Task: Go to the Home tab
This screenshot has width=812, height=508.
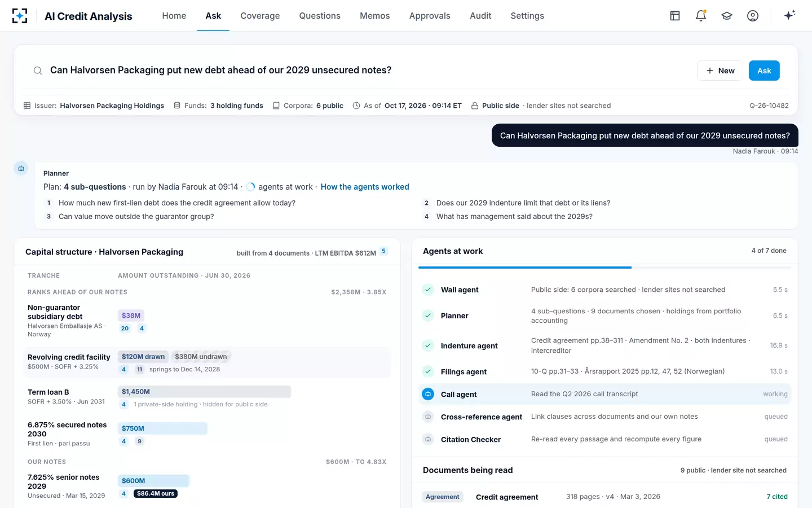Action: coord(174,16)
